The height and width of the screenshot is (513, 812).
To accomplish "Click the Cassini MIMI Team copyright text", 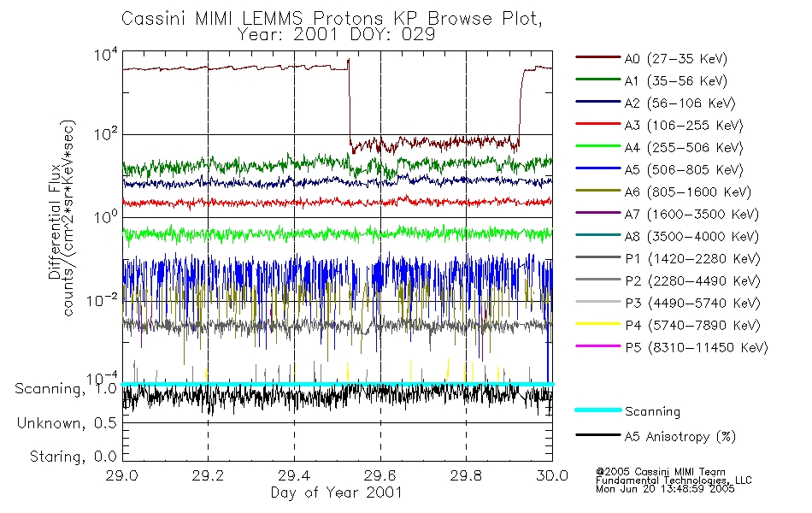I will click(x=660, y=472).
